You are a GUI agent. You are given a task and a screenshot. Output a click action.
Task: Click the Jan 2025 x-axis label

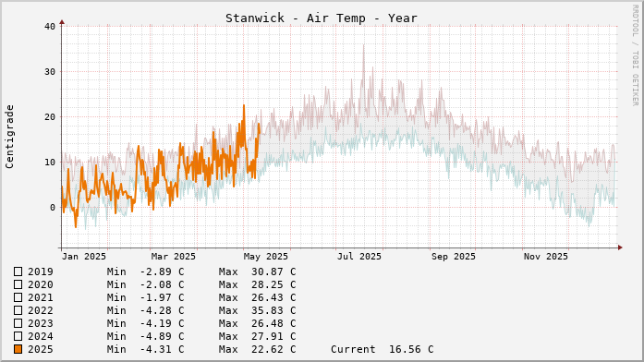[x=84, y=257]
